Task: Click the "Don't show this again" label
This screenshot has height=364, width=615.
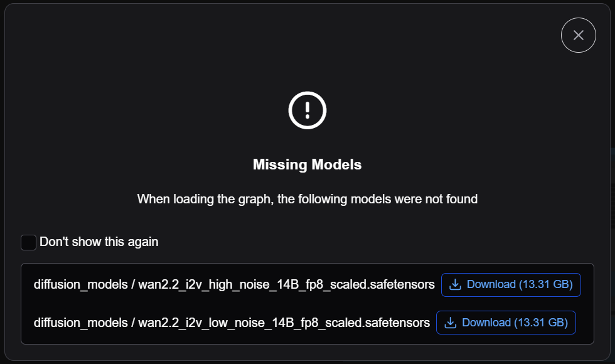Action: pyautogui.click(x=99, y=242)
